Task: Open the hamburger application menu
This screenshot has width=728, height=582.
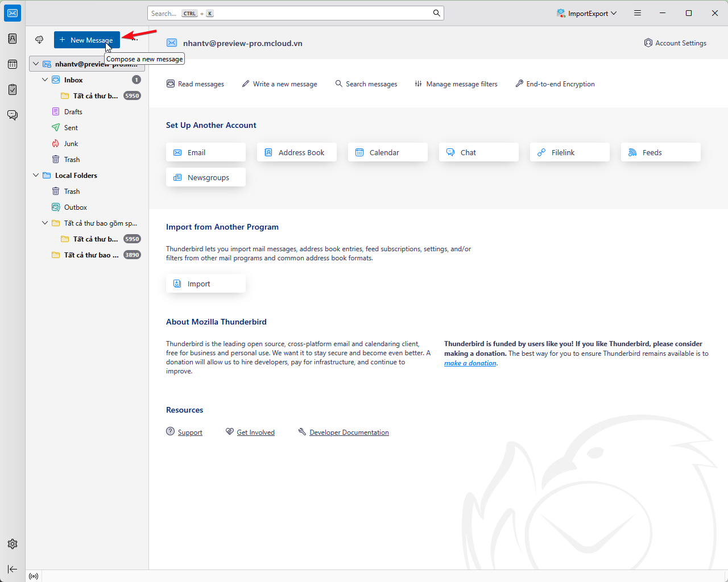Action: pyautogui.click(x=638, y=13)
